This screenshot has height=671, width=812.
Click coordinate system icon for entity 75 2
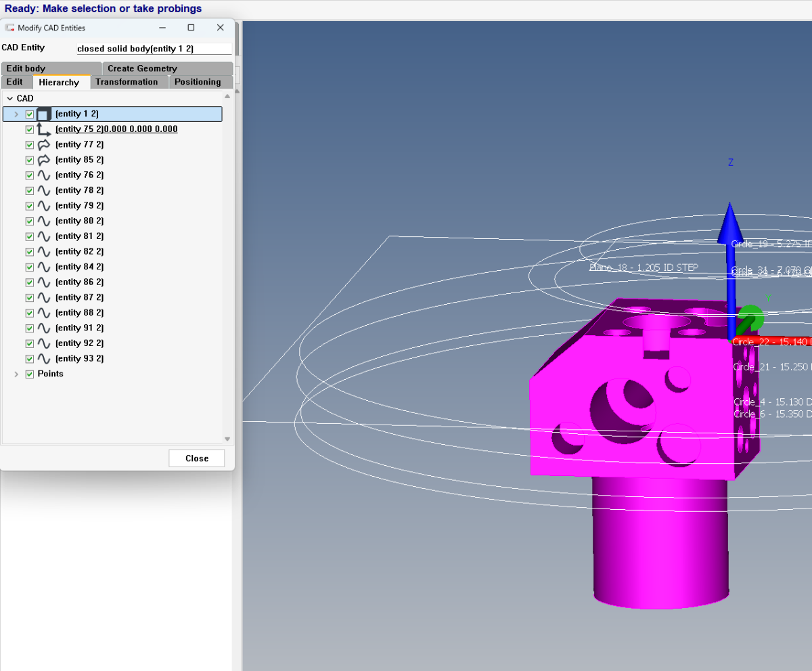coord(43,130)
